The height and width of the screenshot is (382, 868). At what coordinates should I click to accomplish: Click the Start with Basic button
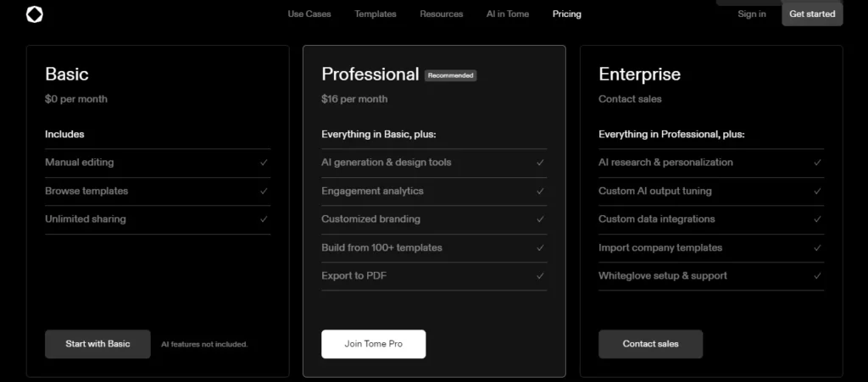click(97, 344)
